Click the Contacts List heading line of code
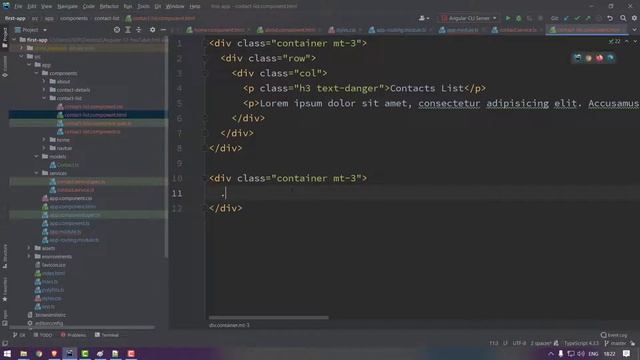The width and height of the screenshot is (640, 360). pyautogui.click(x=364, y=88)
